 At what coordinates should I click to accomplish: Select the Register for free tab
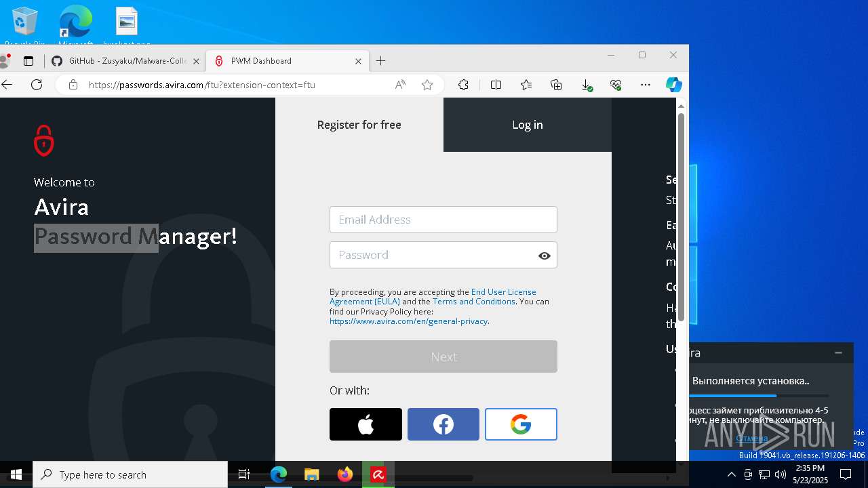pyautogui.click(x=359, y=125)
